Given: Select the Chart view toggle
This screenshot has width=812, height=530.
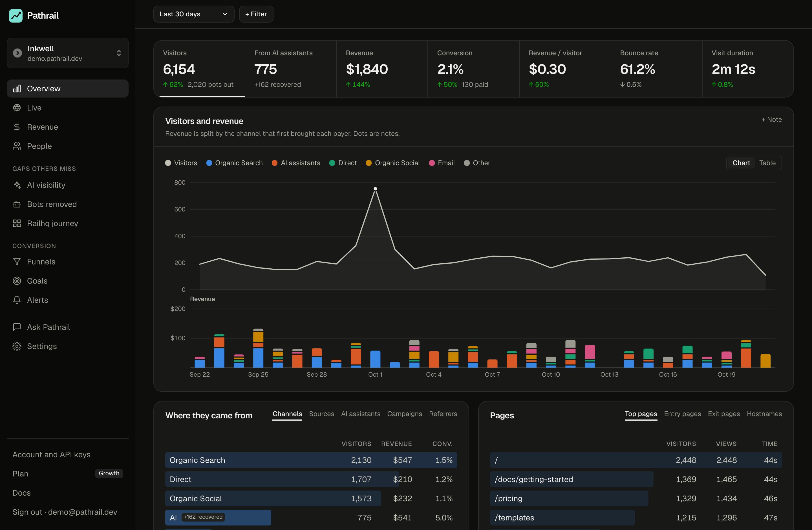Looking at the screenshot, I should (741, 163).
